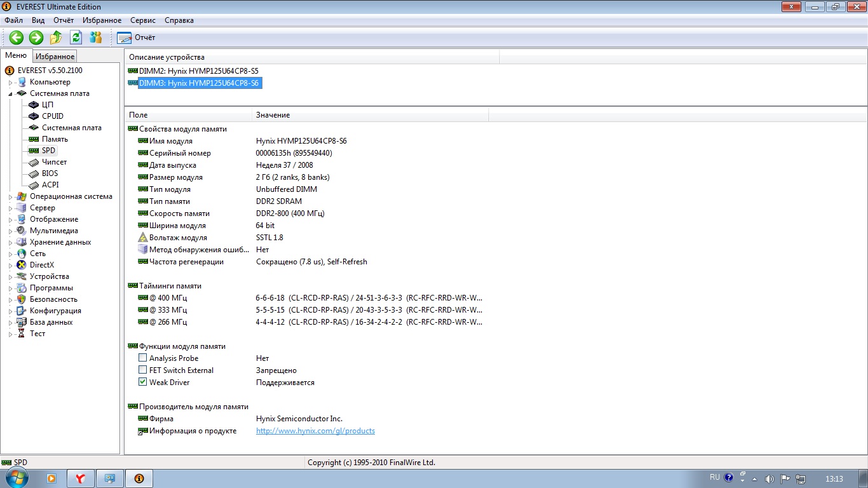This screenshot has width=868, height=488.
Task: Click the two-people icon in the toolbar
Action: pyautogui.click(x=95, y=37)
